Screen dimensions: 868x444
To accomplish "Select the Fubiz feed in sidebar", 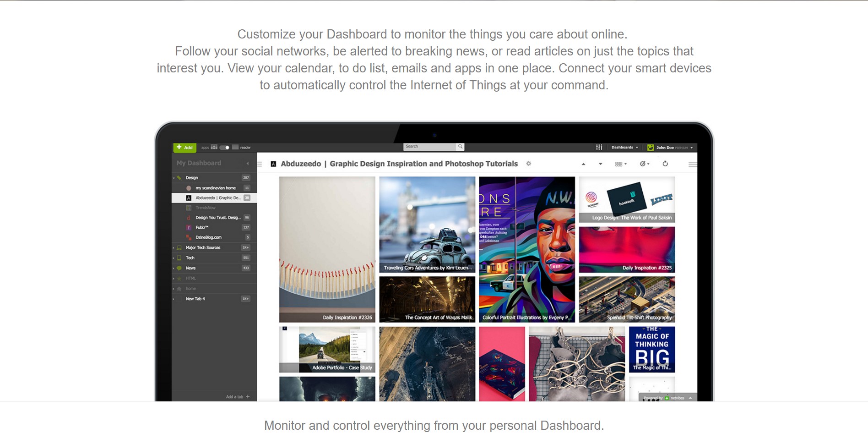I will click(x=202, y=227).
